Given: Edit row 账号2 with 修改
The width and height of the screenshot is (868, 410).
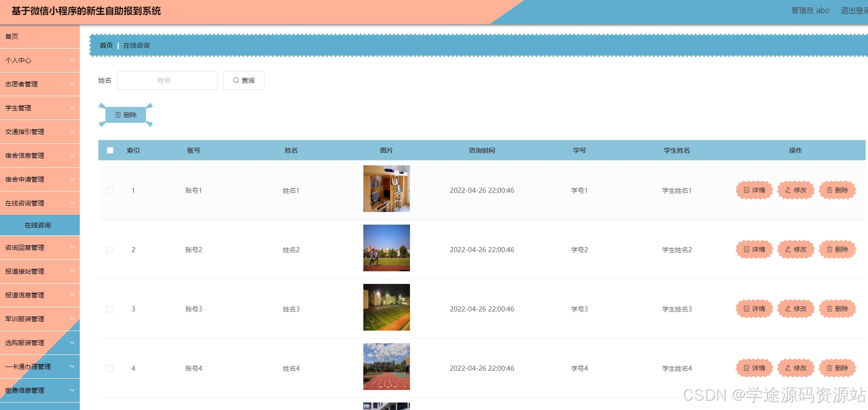Looking at the screenshot, I should point(796,249).
